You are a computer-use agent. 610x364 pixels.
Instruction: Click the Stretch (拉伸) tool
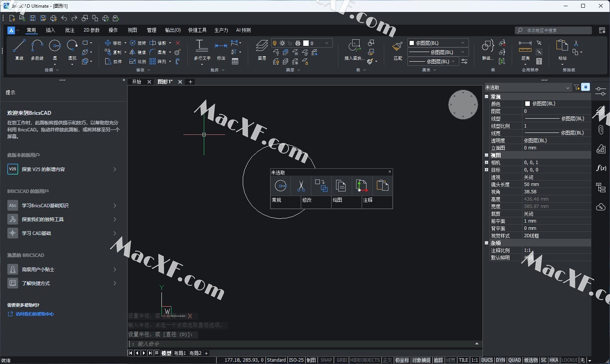114,62
